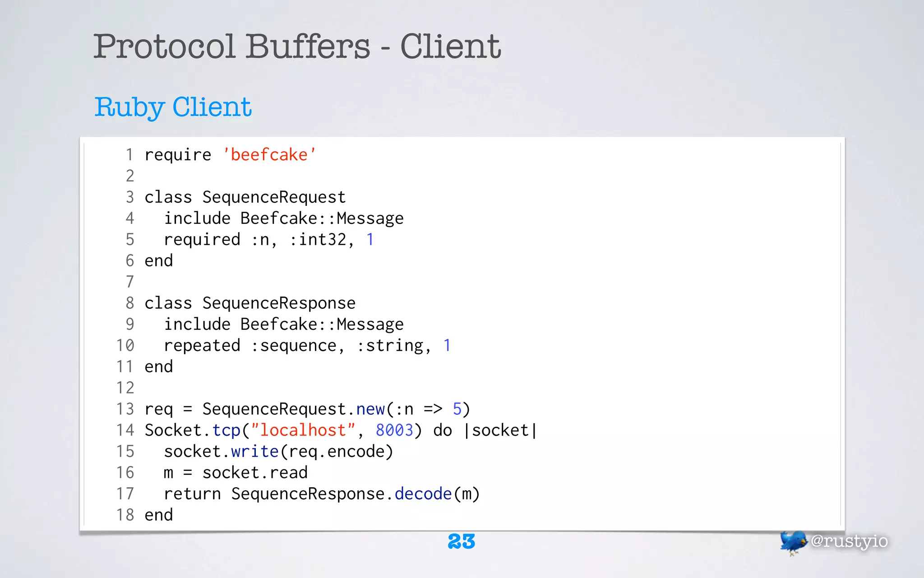This screenshot has width=924, height=578.
Task: Click the slide number 23
Action: [462, 541]
